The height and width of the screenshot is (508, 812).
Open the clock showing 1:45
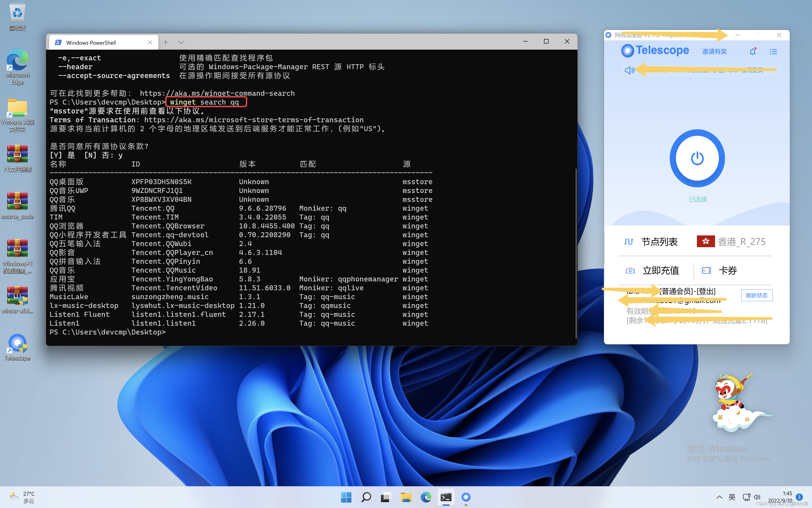tap(780, 497)
